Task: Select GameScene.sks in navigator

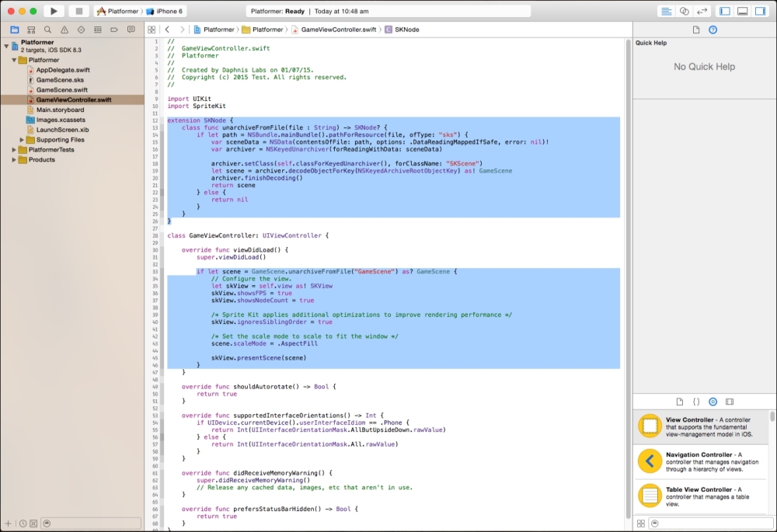Action: (x=60, y=80)
